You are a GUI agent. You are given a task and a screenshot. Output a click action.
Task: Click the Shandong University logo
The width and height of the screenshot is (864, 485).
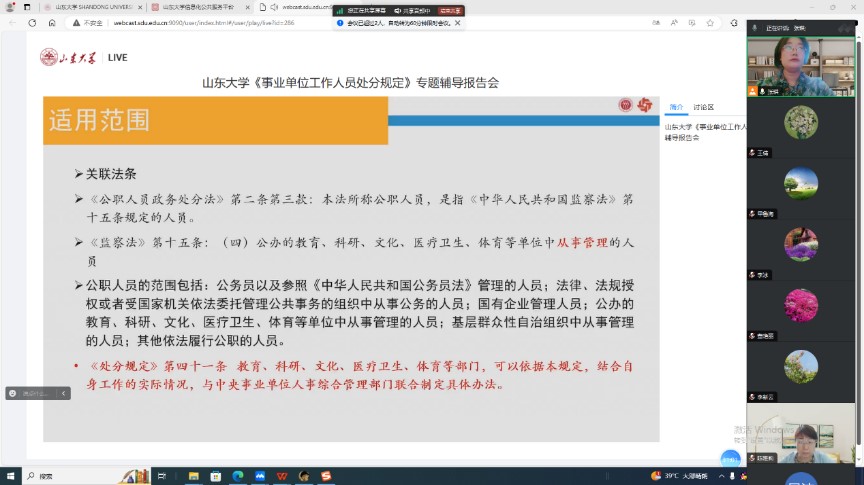pos(69,57)
